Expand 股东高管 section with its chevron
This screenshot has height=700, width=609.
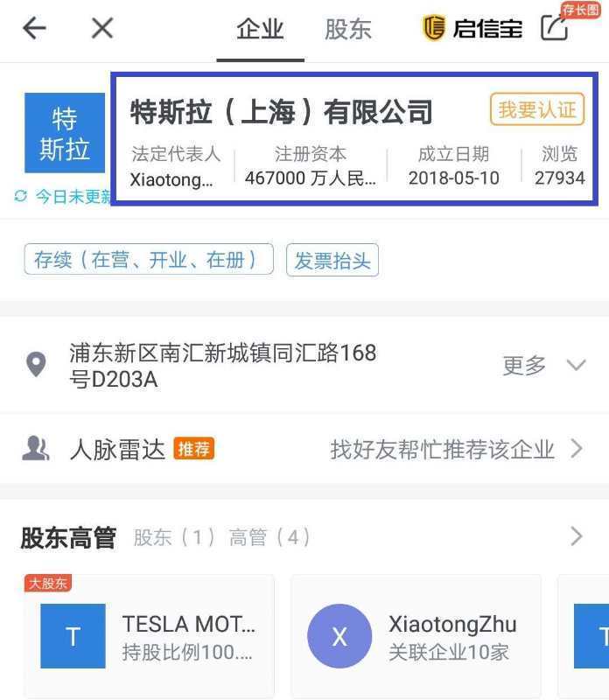tap(576, 536)
